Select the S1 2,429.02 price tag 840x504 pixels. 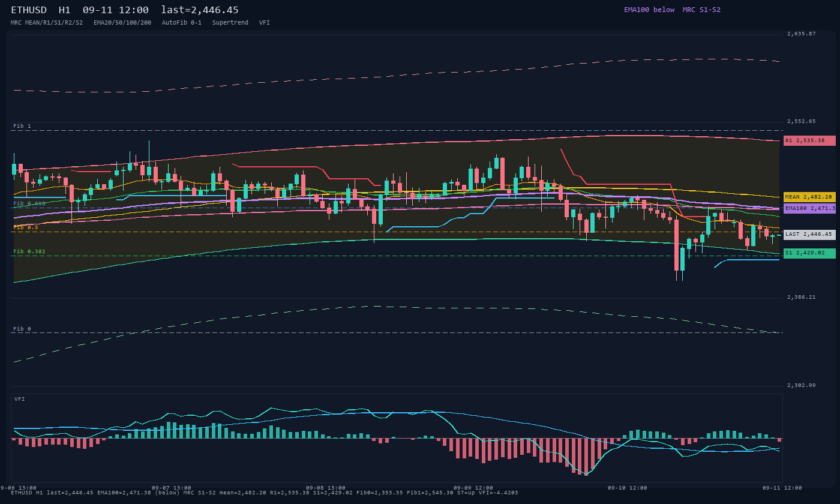pyautogui.click(x=809, y=253)
